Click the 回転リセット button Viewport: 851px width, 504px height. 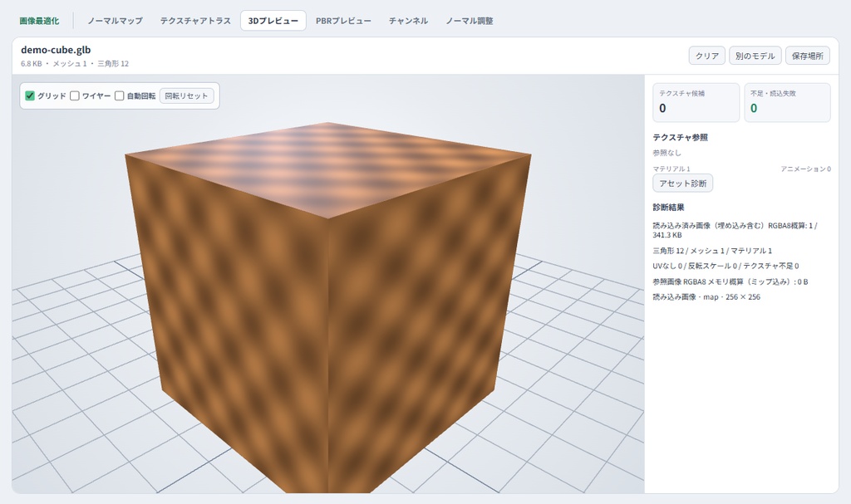pyautogui.click(x=186, y=95)
